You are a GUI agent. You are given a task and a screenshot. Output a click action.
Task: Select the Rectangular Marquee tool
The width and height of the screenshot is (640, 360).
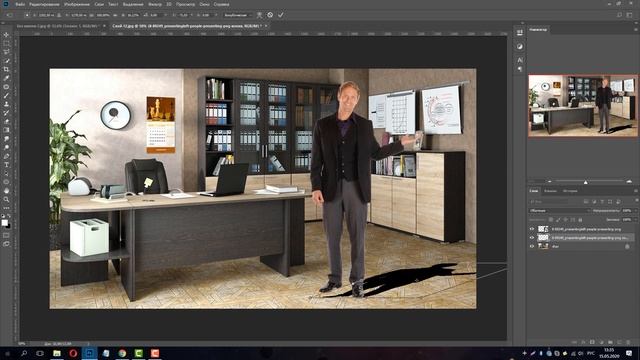coord(6,44)
